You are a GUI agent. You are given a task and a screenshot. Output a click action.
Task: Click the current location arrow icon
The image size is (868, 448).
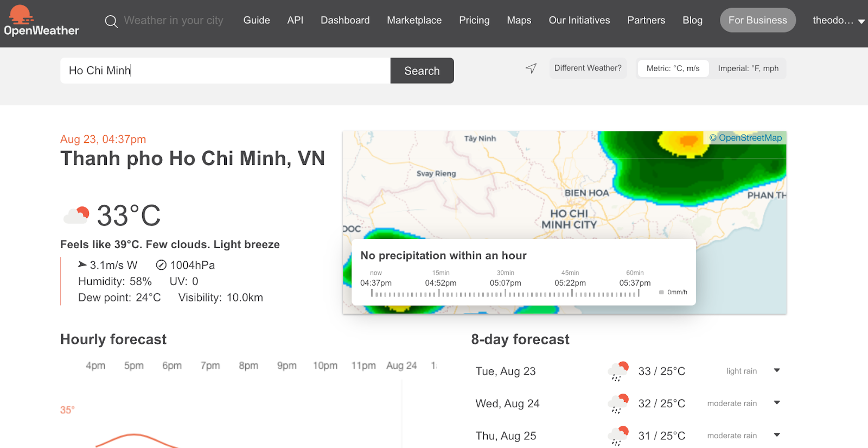pos(531,68)
